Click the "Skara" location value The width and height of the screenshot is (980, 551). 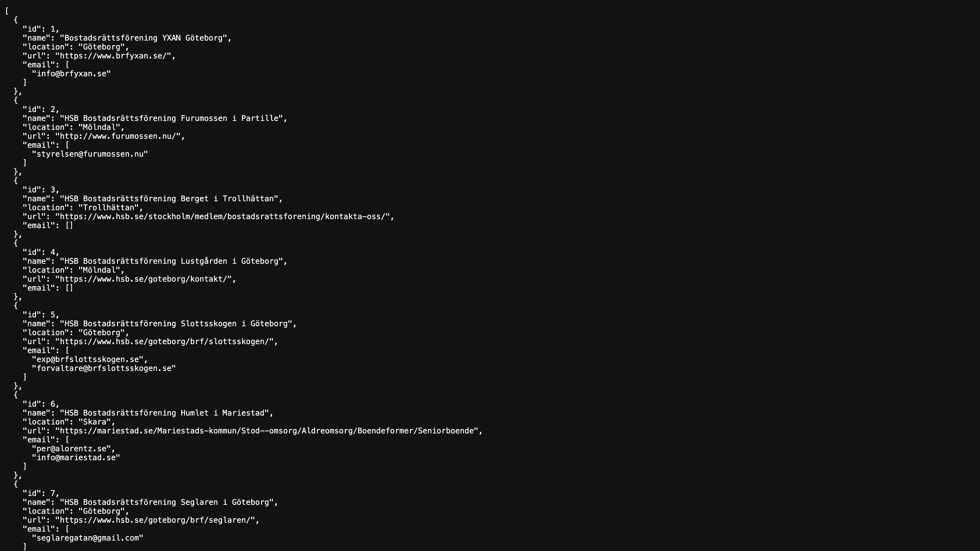point(97,422)
